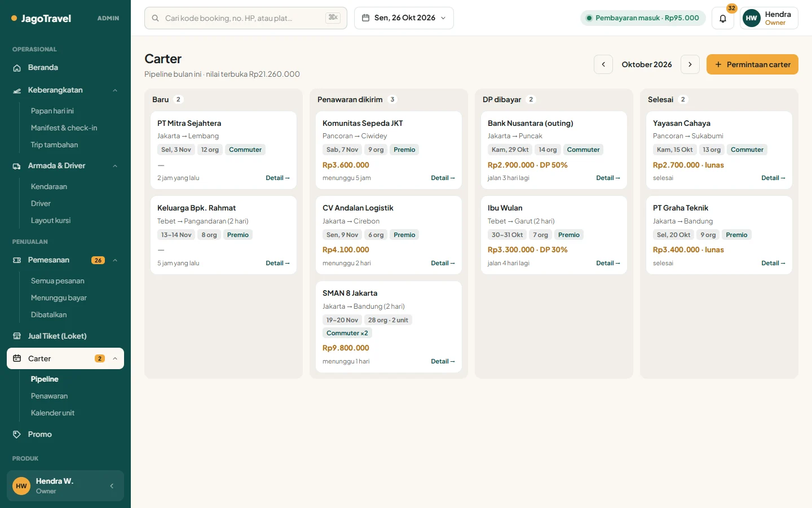Open Penawaran submenu item
The image size is (812, 508).
pyautogui.click(x=49, y=396)
